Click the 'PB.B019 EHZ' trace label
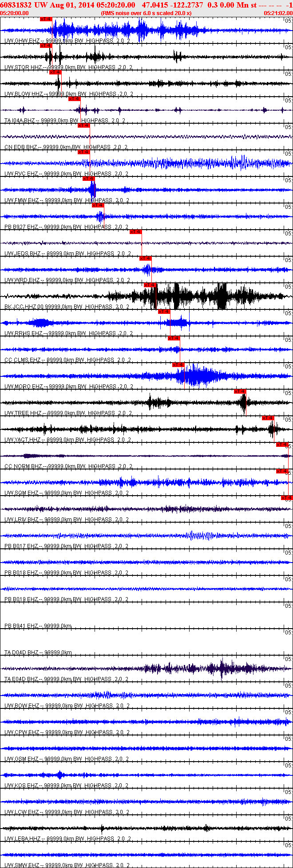293x868 pixels. pos(21,599)
